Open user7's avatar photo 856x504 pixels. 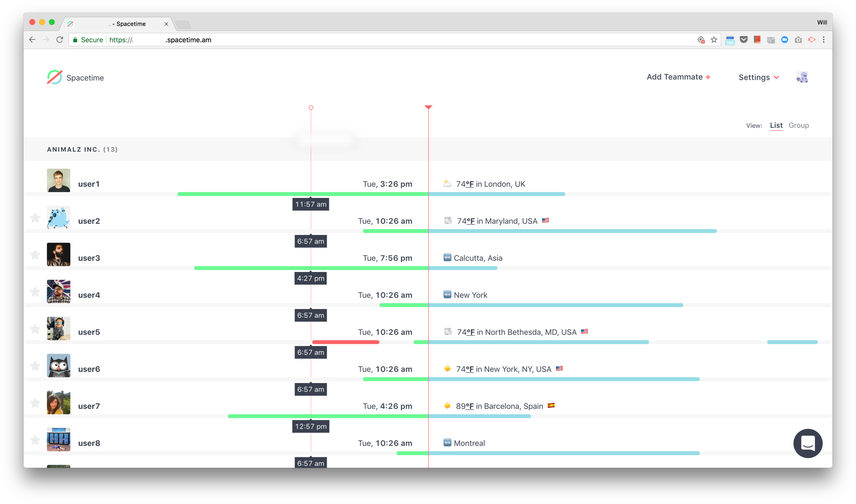click(x=59, y=403)
